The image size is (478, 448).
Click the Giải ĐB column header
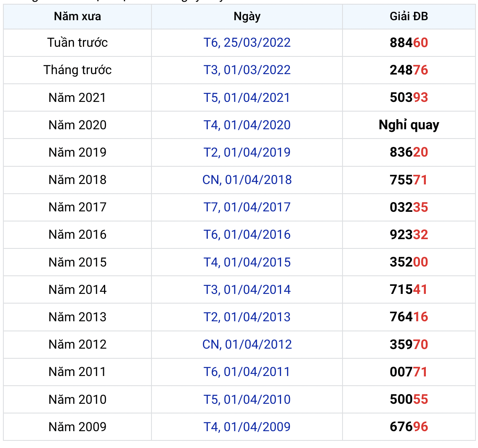[409, 16]
